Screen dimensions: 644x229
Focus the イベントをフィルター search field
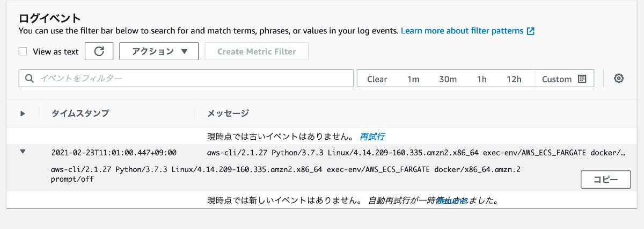coord(186,78)
